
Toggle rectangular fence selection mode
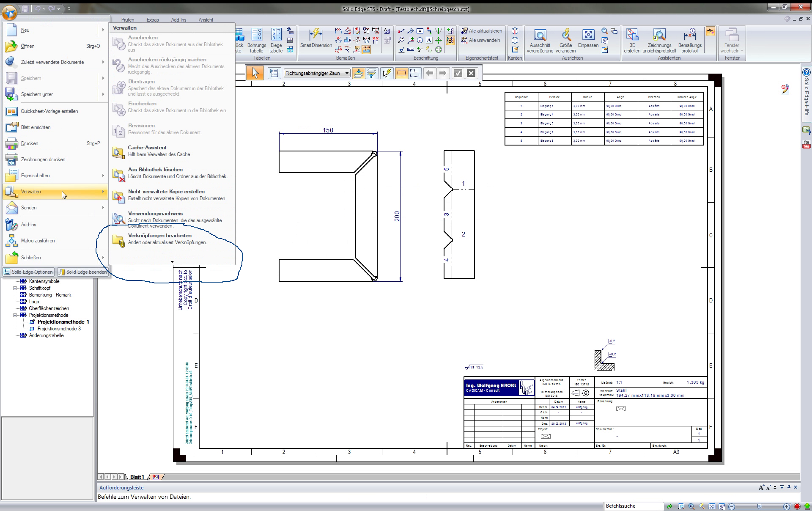401,73
